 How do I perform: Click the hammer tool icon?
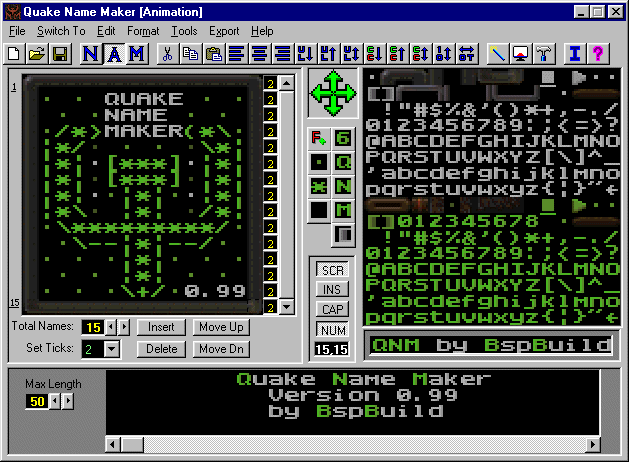(543, 54)
